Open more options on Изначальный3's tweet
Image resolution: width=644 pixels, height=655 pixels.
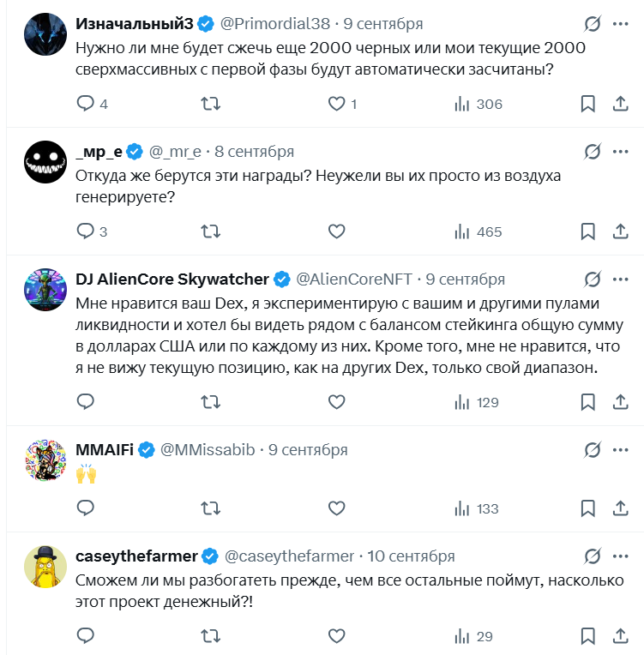coord(622,24)
